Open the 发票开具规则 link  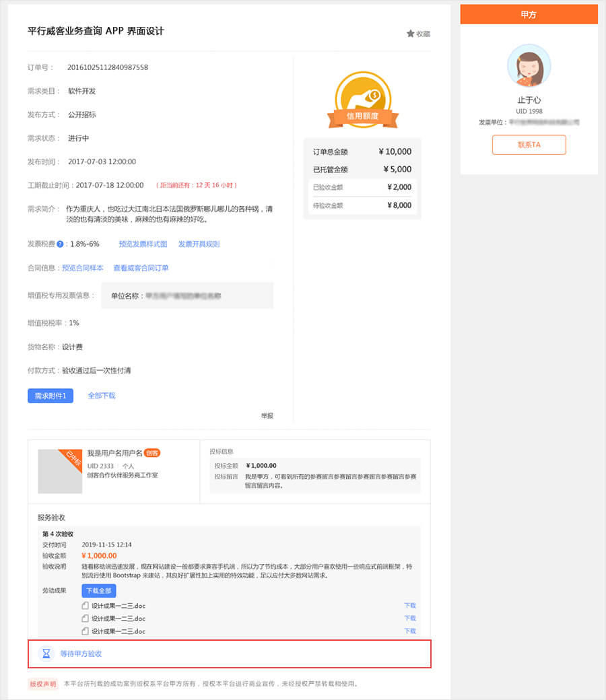pyautogui.click(x=199, y=244)
